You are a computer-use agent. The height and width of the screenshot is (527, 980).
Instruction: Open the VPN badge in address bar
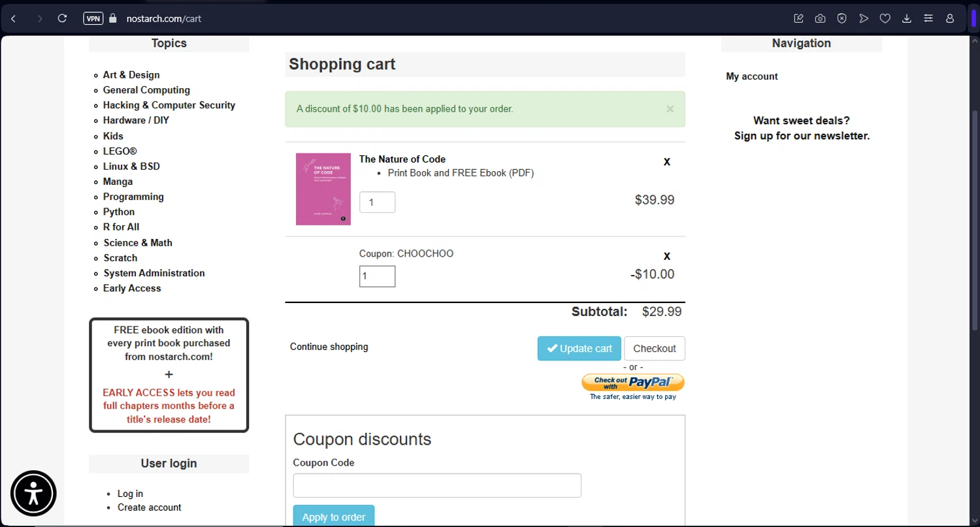pos(93,18)
